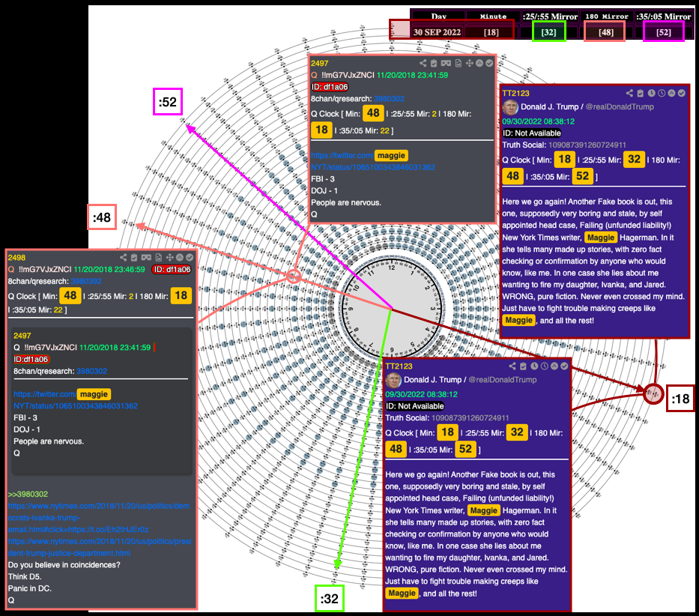Screen dimensions: 699x616
Task: Toggle circled checkmark on the lower TT2123 card
Action: [565, 366]
